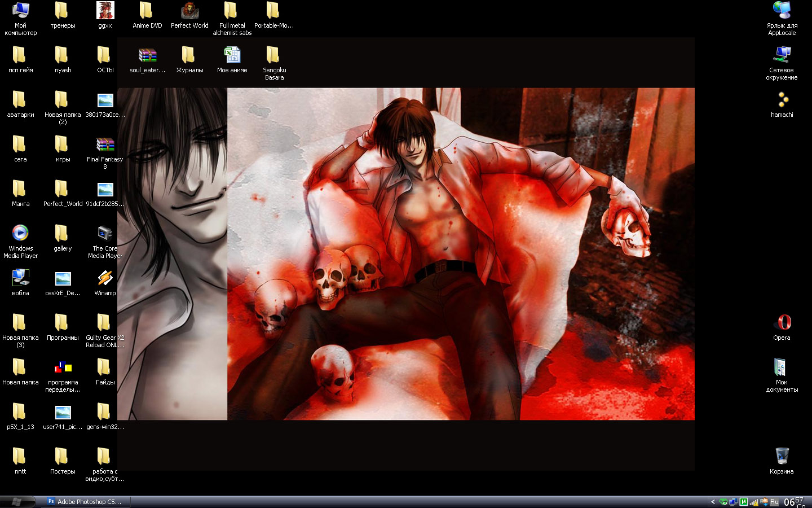The image size is (812, 508).
Task: Open the Portable-Mo folder
Action: coord(274,15)
